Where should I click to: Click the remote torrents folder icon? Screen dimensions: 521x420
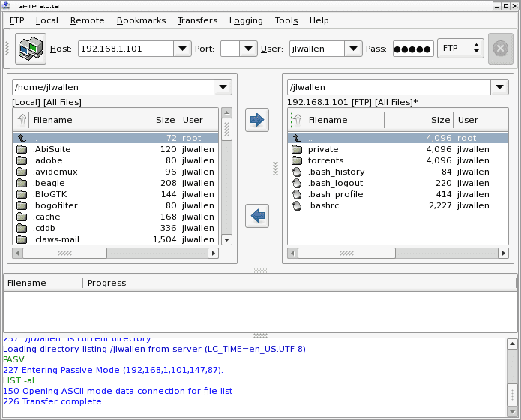pyautogui.click(x=297, y=160)
